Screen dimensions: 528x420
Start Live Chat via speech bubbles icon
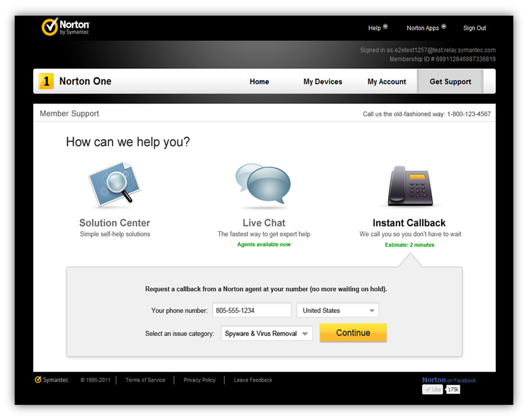pyautogui.click(x=263, y=184)
